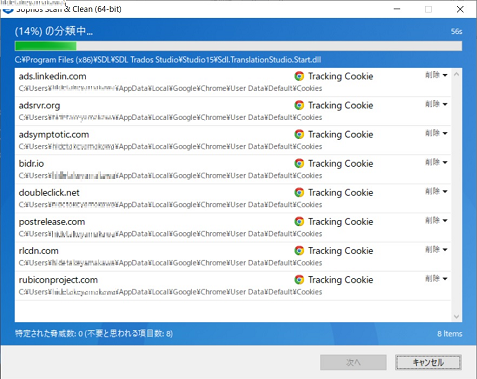Screen dimensions: 477x379
Task: Click Tracking Cookie label for adsymptotic.com
Action: (340, 134)
